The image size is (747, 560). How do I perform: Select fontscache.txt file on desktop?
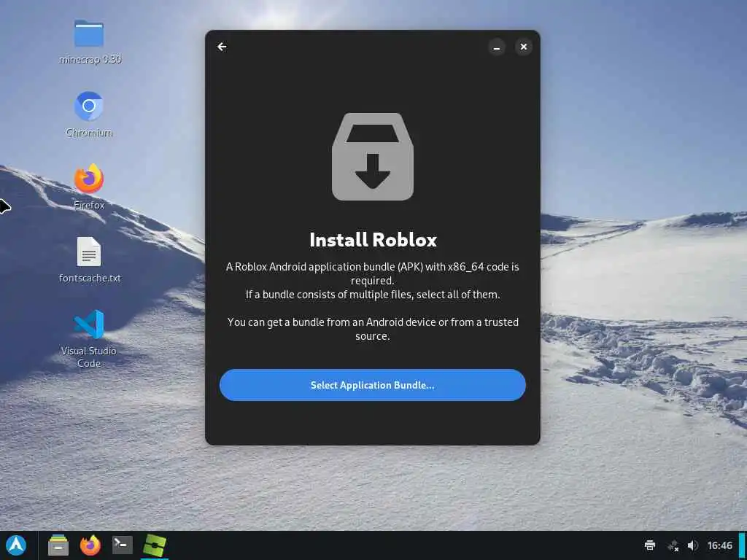[90, 260]
